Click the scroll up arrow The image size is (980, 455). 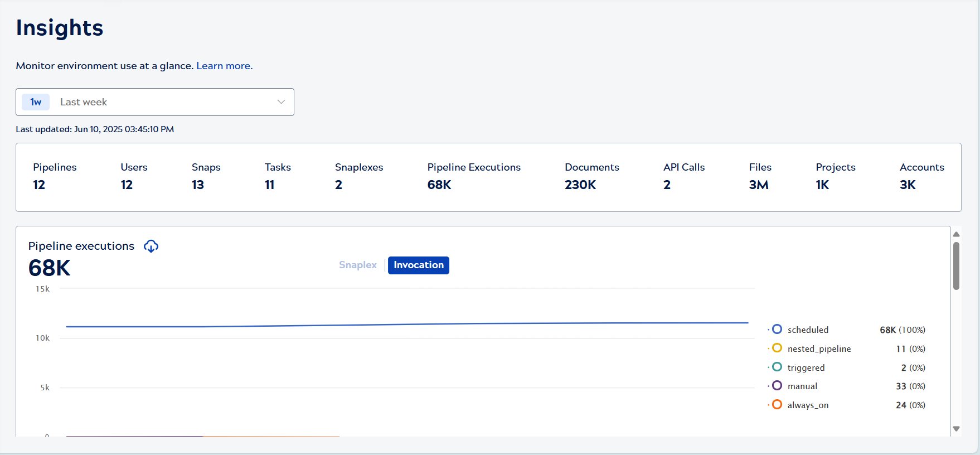click(x=956, y=234)
